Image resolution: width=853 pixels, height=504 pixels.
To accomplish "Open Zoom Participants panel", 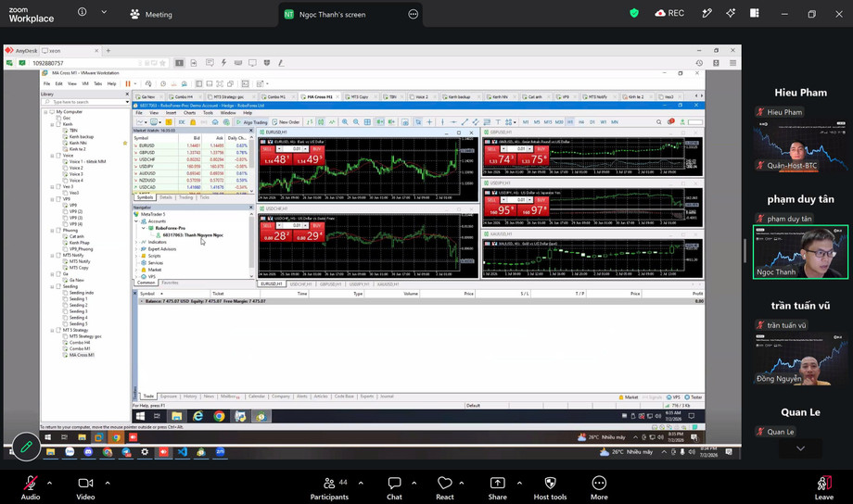I will pos(329,487).
